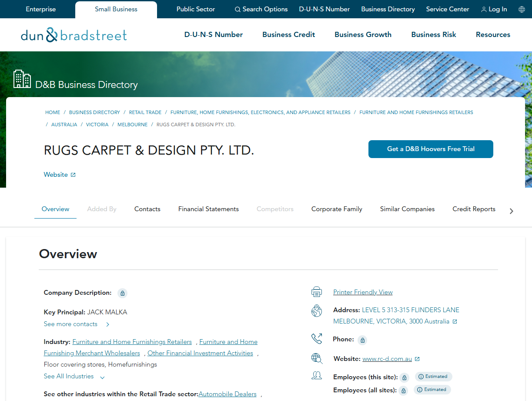Open Search Options in top bar

261,9
